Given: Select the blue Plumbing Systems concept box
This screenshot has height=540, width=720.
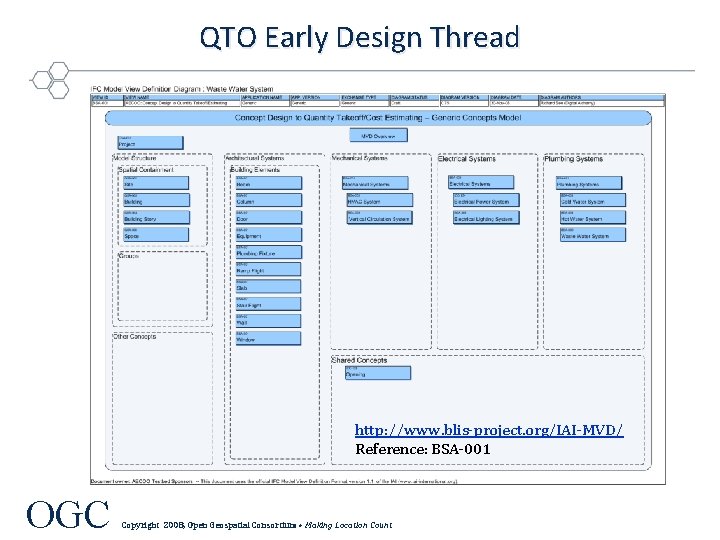Looking at the screenshot, I should tap(589, 183).
